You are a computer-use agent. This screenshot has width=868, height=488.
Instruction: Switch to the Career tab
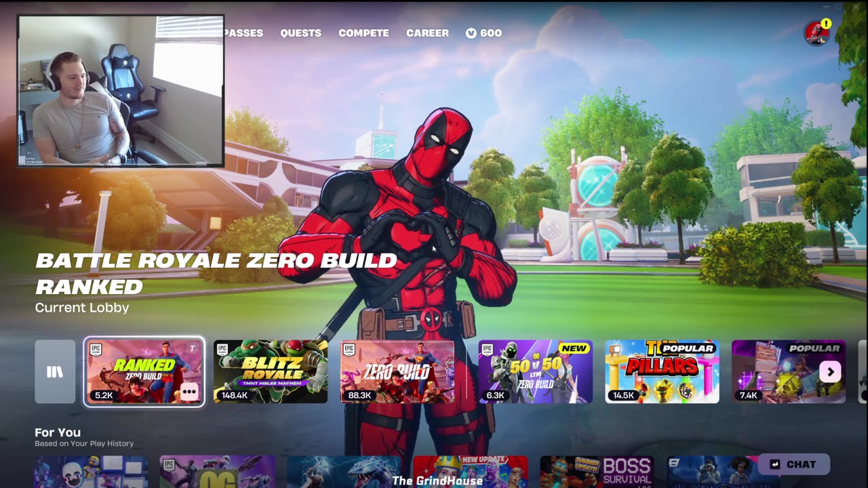click(x=427, y=33)
